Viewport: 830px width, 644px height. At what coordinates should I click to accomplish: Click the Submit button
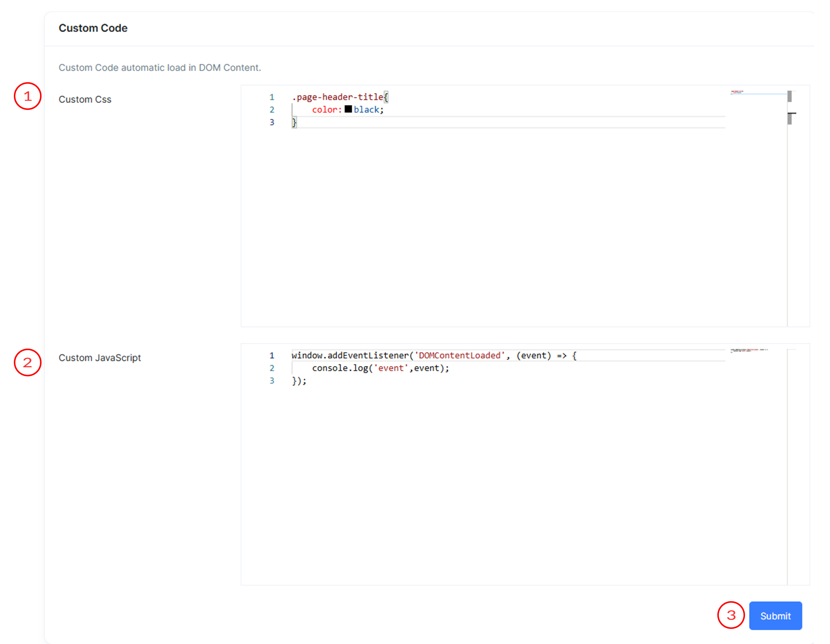[775, 615]
